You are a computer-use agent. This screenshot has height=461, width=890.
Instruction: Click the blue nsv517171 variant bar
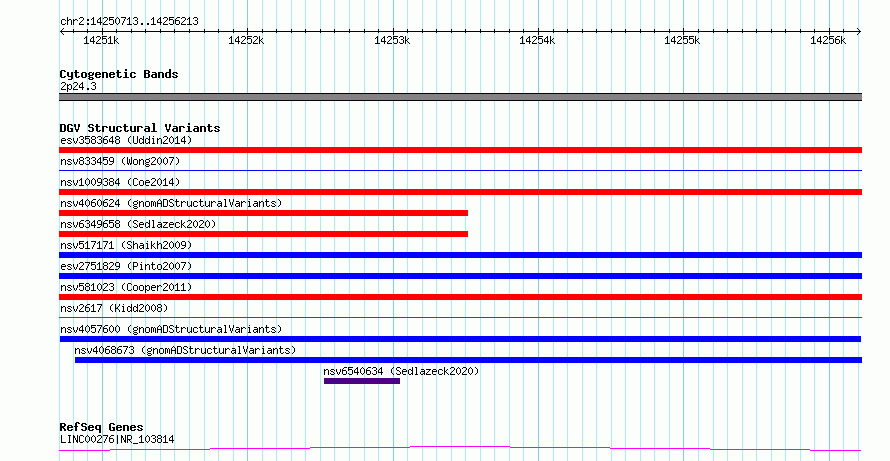460,255
